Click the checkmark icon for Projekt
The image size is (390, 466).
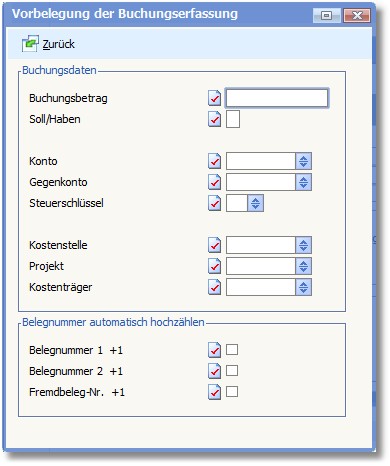(214, 266)
